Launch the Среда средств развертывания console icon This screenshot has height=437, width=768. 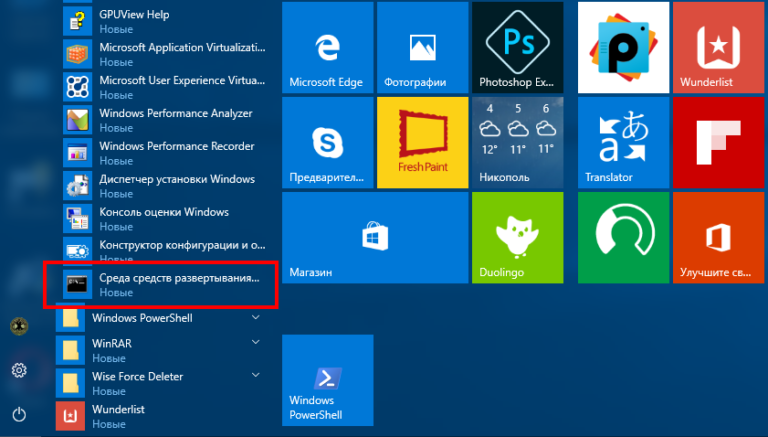77,284
